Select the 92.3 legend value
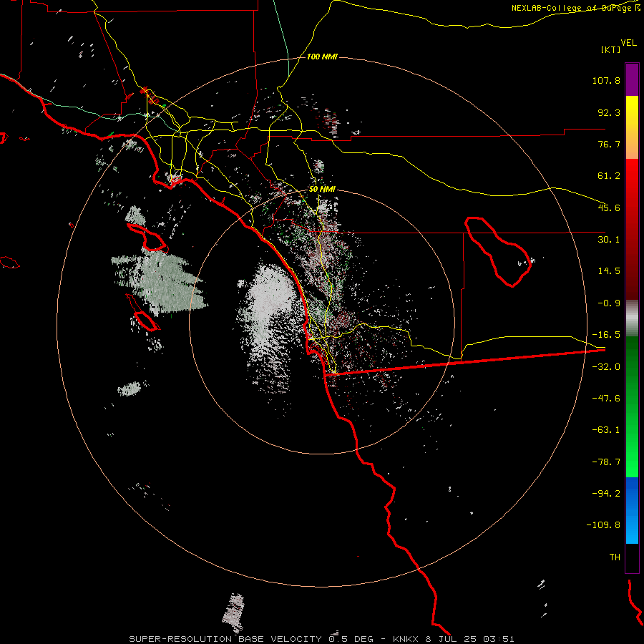 tap(609, 112)
